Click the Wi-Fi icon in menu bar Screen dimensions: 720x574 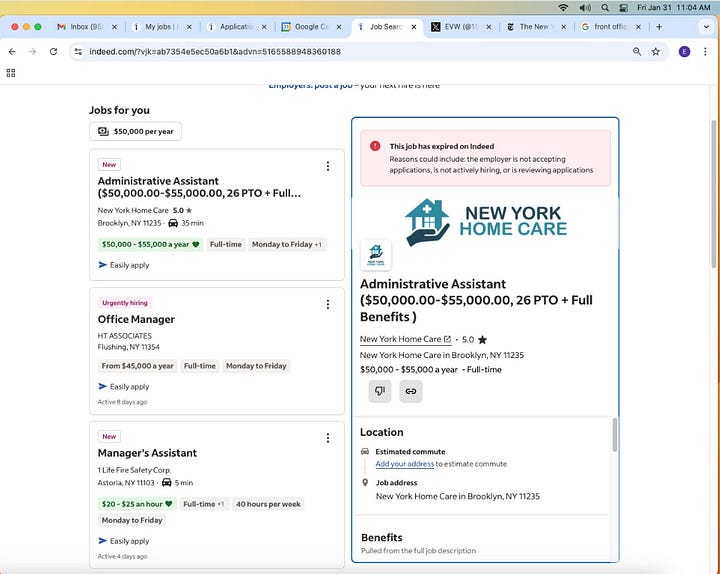[563, 7]
